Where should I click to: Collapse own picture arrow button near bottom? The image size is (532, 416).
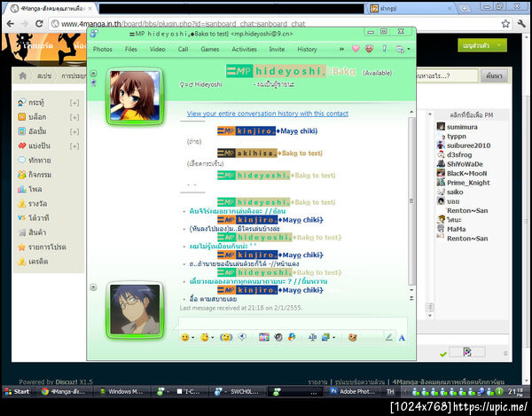coord(94,287)
